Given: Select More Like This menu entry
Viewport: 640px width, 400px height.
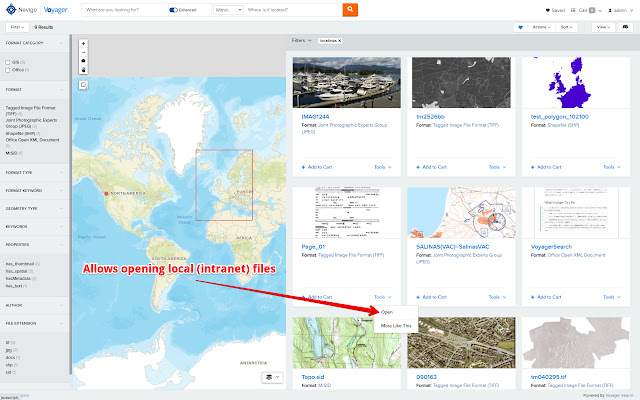Looking at the screenshot, I should pyautogui.click(x=396, y=326).
